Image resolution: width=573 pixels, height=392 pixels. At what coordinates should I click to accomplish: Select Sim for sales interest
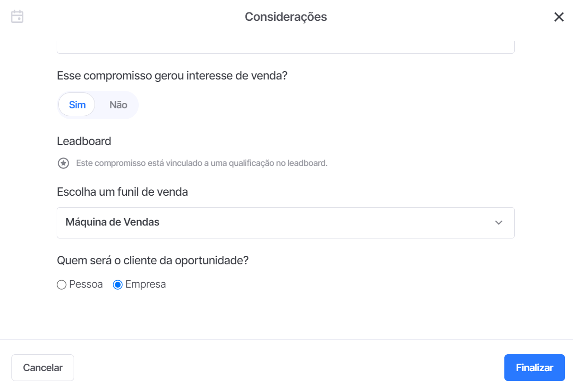pyautogui.click(x=77, y=105)
